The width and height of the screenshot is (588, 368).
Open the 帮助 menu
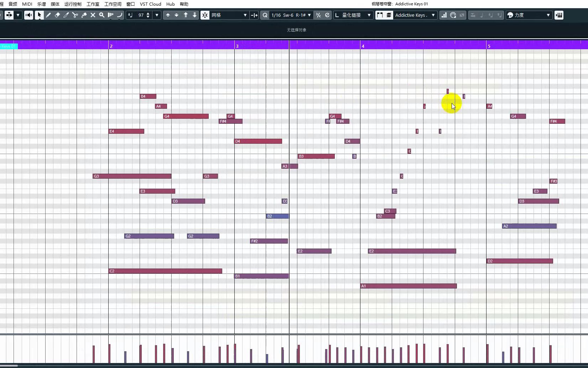184,4
